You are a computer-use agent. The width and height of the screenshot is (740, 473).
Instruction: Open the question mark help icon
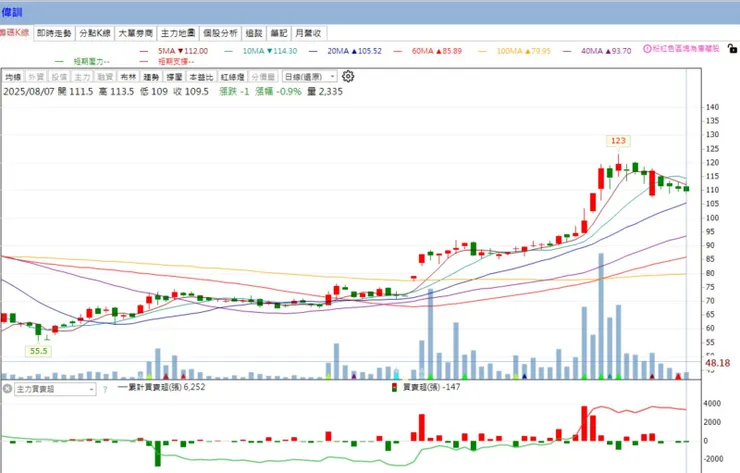tap(105, 389)
